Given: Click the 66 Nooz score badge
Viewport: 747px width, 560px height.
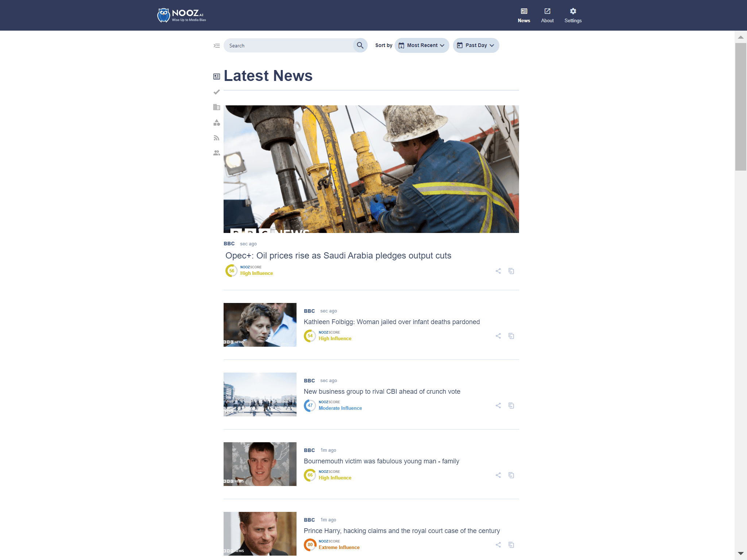Looking at the screenshot, I should 310,475.
